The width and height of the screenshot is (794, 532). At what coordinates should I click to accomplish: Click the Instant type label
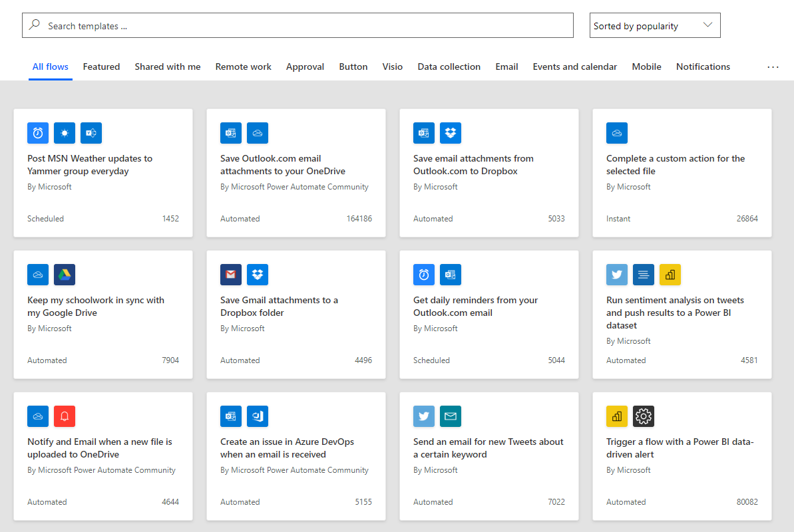click(618, 219)
